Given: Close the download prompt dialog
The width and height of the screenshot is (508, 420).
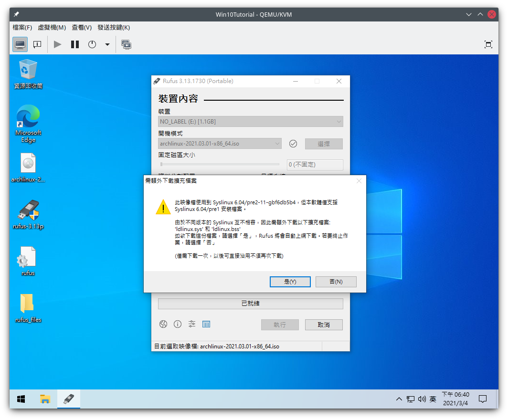Looking at the screenshot, I should (x=359, y=181).
